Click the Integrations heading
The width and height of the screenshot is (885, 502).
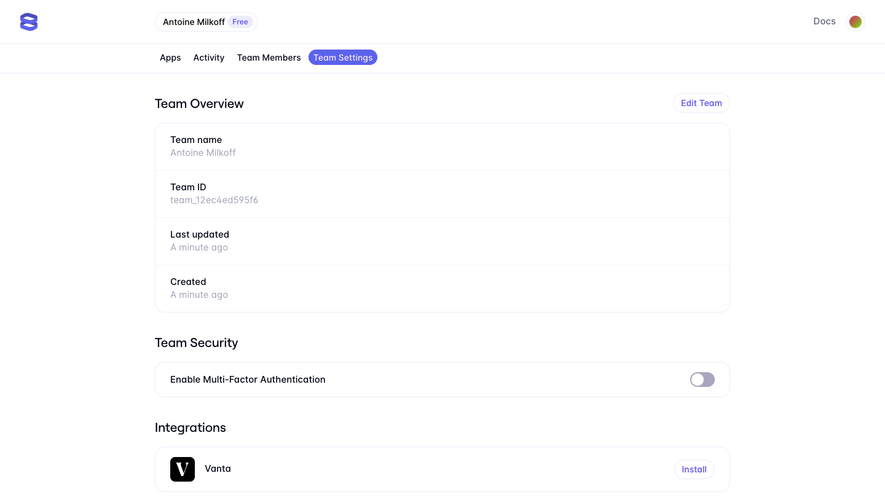click(x=190, y=427)
